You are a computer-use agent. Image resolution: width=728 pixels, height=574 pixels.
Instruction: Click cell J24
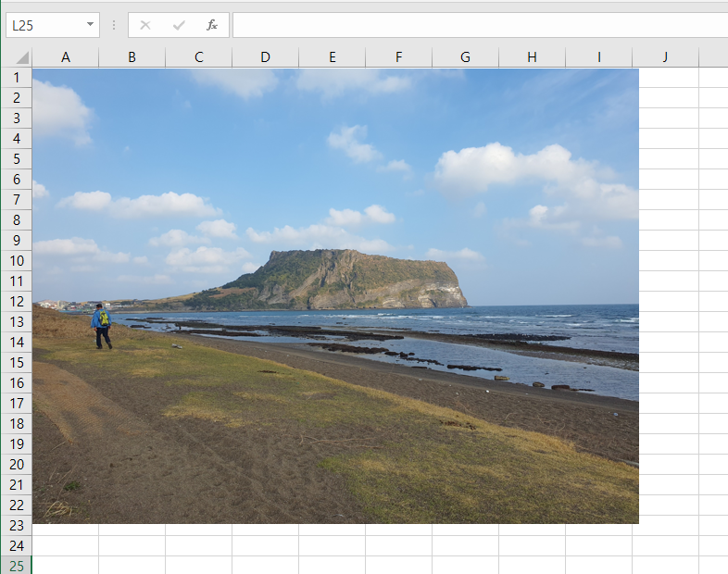(665, 545)
